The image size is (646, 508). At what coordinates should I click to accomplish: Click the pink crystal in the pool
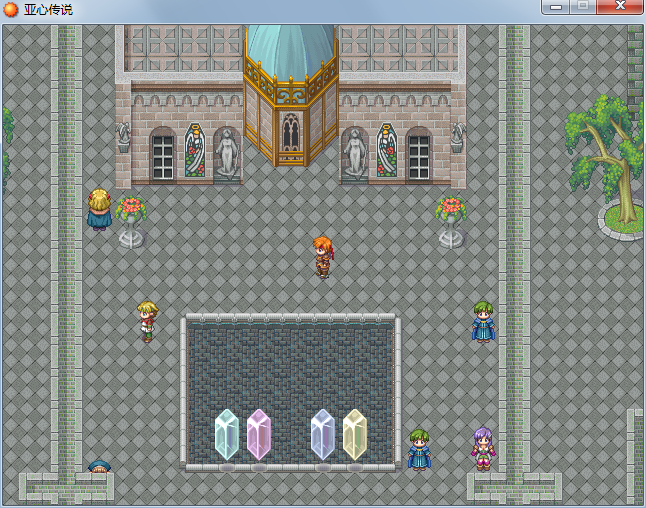click(x=259, y=434)
